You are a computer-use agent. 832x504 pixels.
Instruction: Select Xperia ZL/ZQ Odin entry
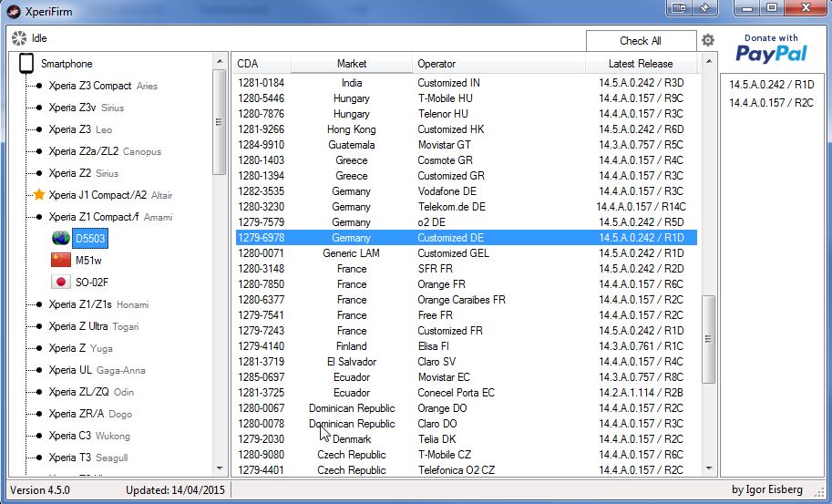(x=91, y=392)
